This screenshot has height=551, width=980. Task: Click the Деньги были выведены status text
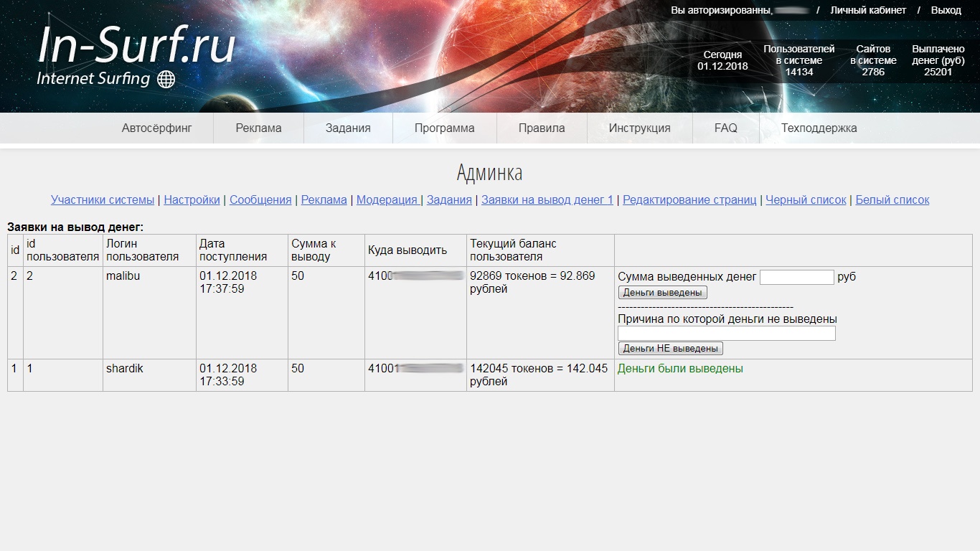click(x=680, y=369)
